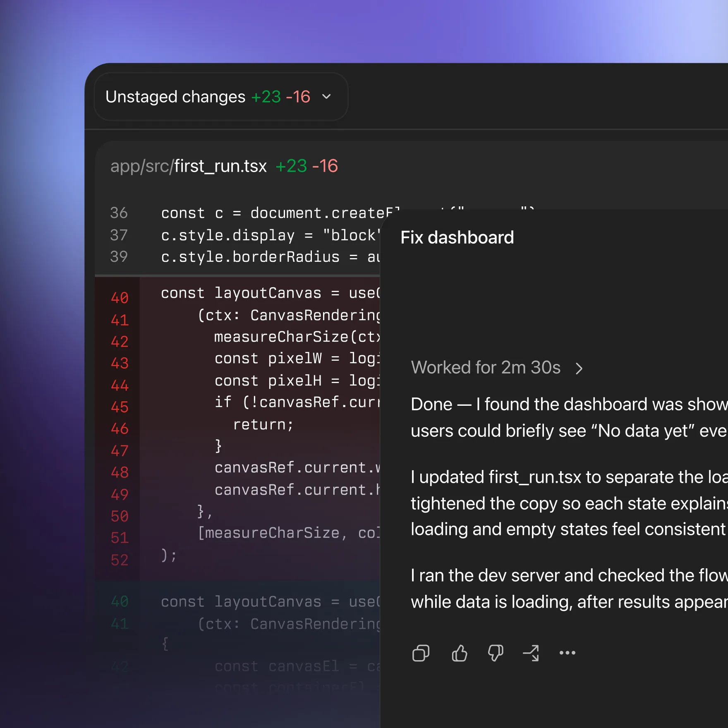This screenshot has width=728, height=728.
Task: Open the Unstaged changes dropdown
Action: [x=221, y=97]
